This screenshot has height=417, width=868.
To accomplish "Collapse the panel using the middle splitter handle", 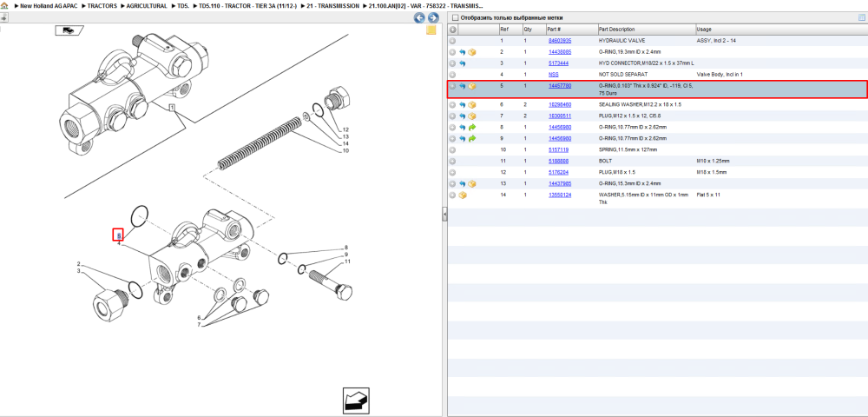I will click(x=444, y=215).
